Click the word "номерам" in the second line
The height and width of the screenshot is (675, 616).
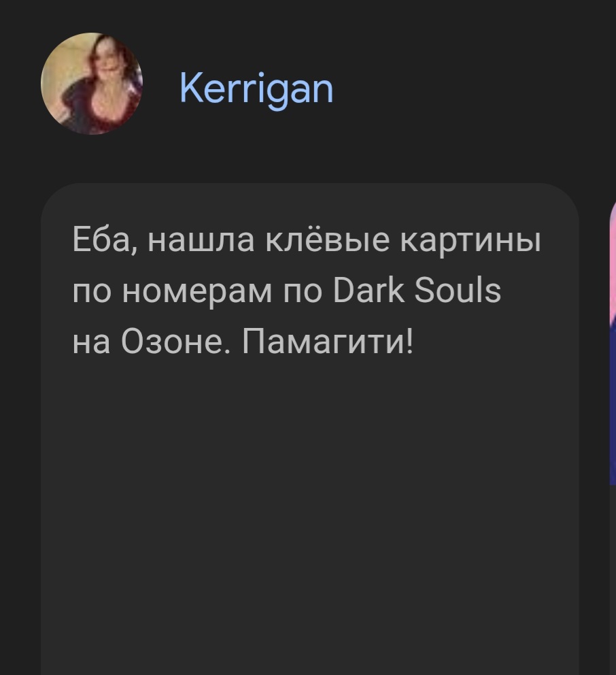pyautogui.click(x=197, y=293)
